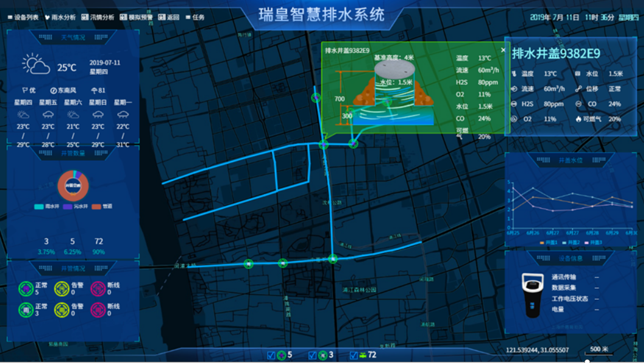This screenshot has width=644, height=363.
Task: Click the 井盖水位 panel header
Action: click(571, 160)
